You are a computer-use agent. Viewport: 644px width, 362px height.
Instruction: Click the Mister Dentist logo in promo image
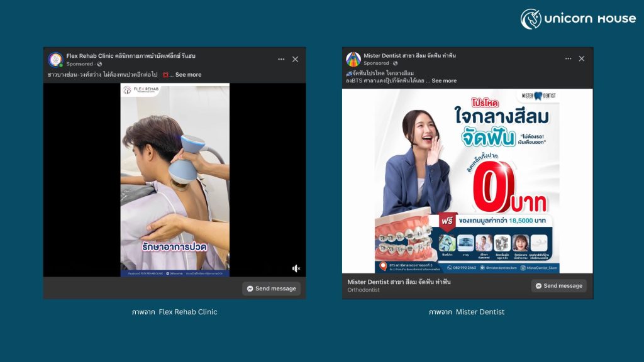click(538, 96)
